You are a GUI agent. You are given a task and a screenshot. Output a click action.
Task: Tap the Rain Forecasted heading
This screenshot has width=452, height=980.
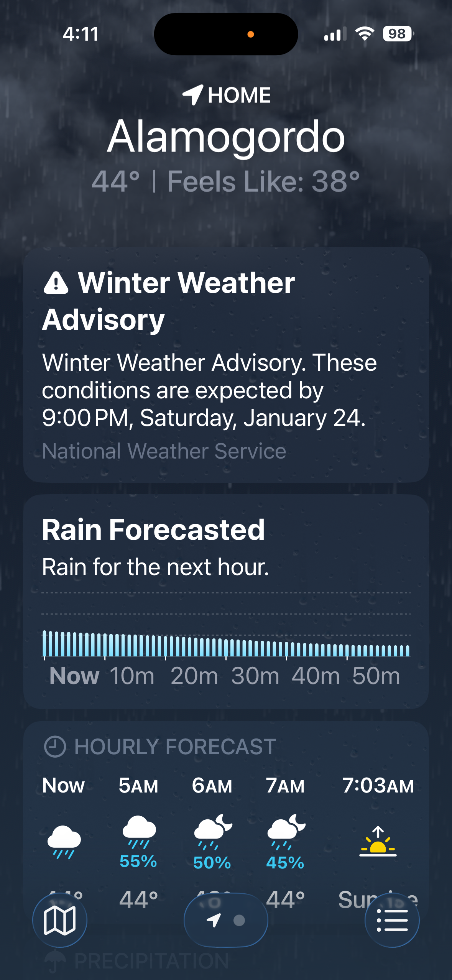coord(153,529)
